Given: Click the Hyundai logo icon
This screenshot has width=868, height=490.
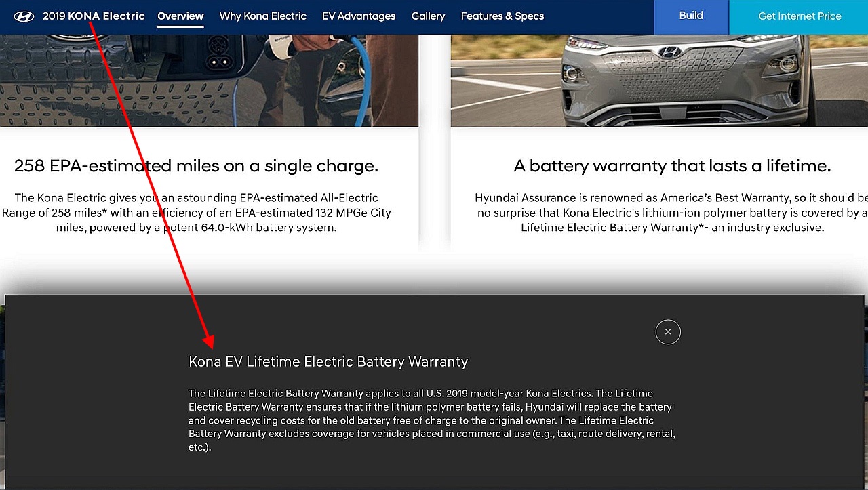Looking at the screenshot, I should (24, 16).
